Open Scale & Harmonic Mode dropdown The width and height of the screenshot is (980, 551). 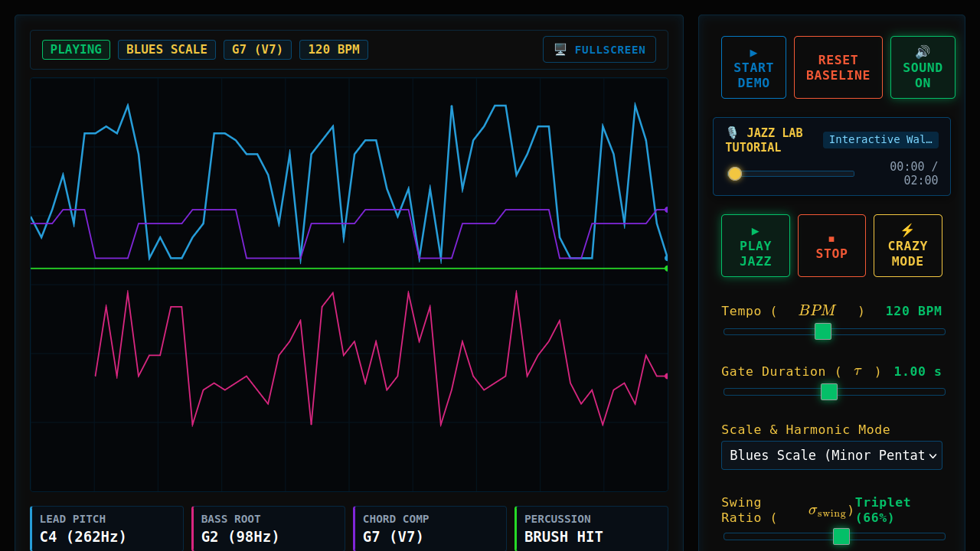(x=831, y=455)
